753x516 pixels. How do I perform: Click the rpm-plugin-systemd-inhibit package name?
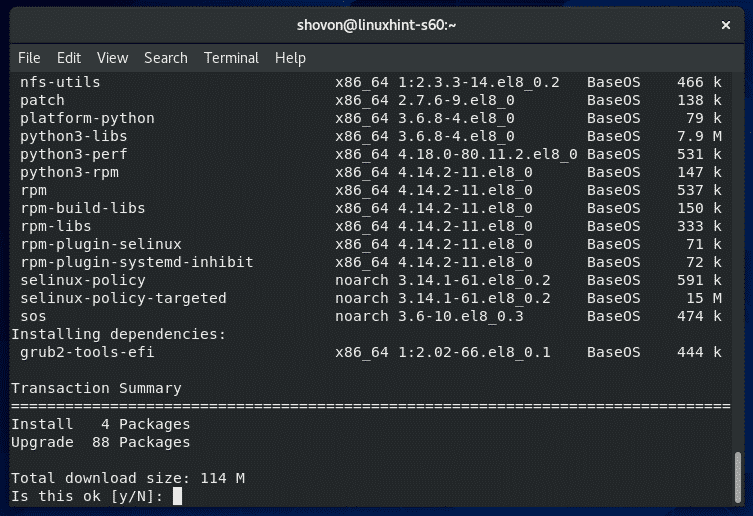coord(136,262)
